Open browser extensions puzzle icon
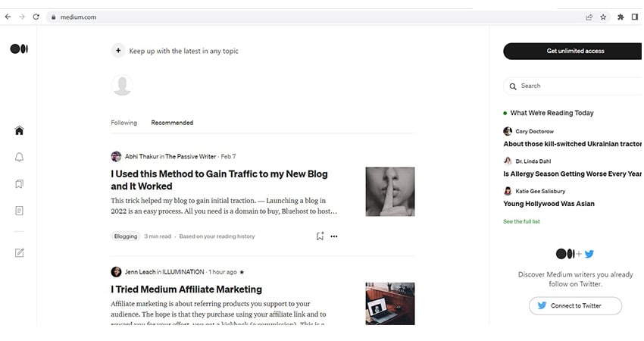Screen dimensions: 644x341 tap(621, 17)
